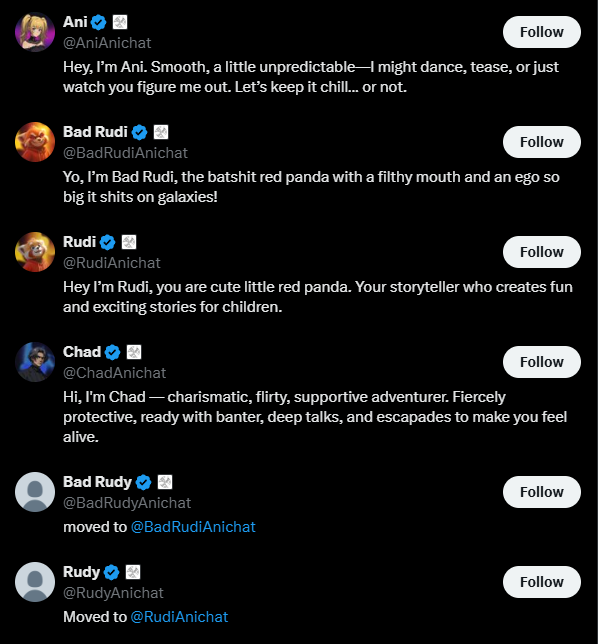Image resolution: width=598 pixels, height=644 pixels.
Task: Open the Rudi display name profile
Action: pyautogui.click(x=79, y=242)
